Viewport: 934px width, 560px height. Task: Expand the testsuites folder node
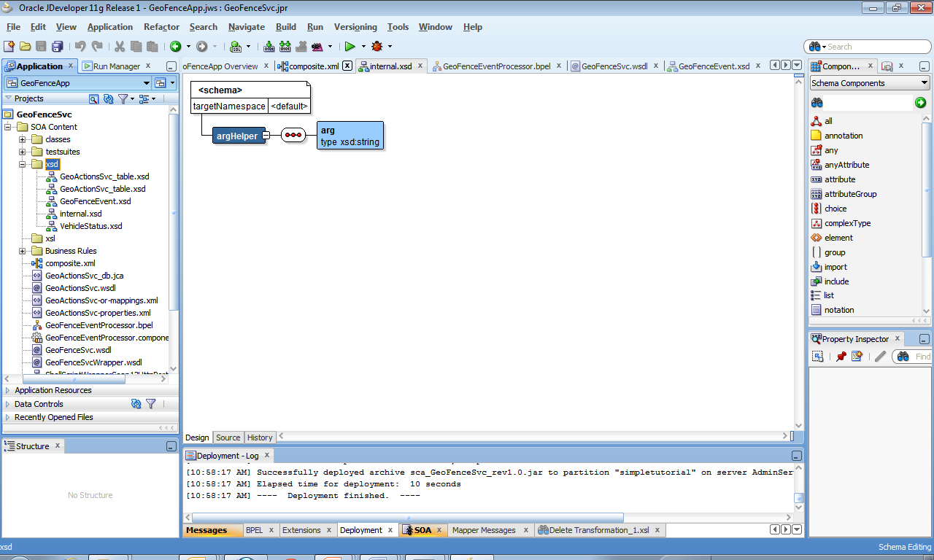(23, 152)
